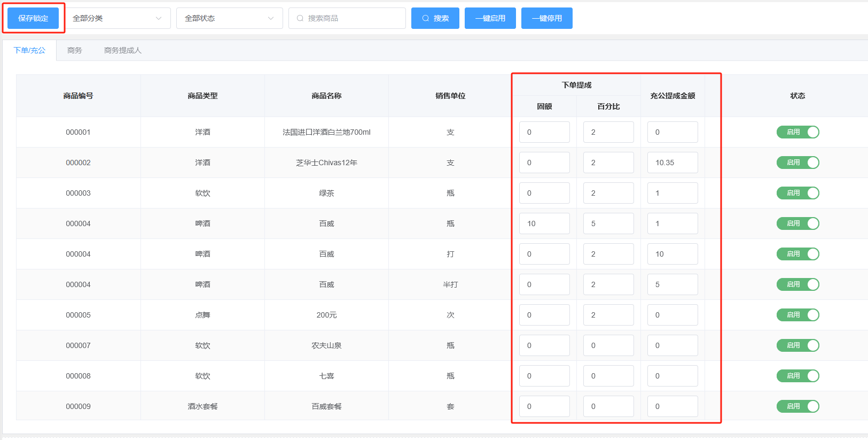Select the 下单/充公 tab
The width and height of the screenshot is (868, 440).
pos(29,50)
